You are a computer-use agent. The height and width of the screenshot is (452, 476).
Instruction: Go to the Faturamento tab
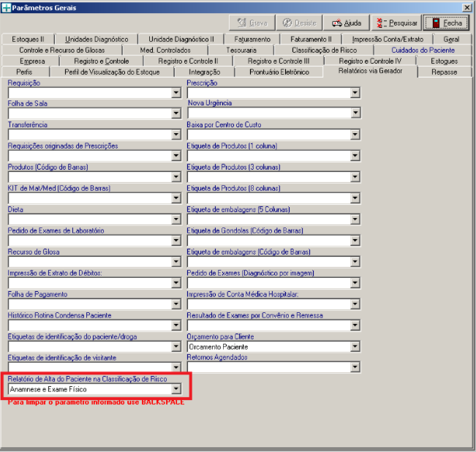[x=252, y=39]
